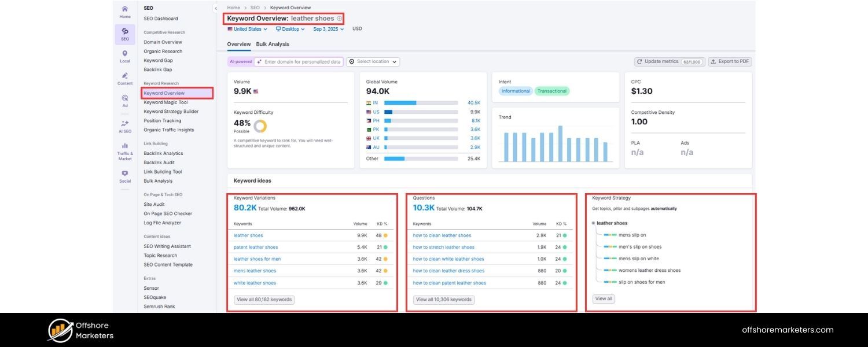
Task: Select the Ad section icon
Action: (x=125, y=98)
